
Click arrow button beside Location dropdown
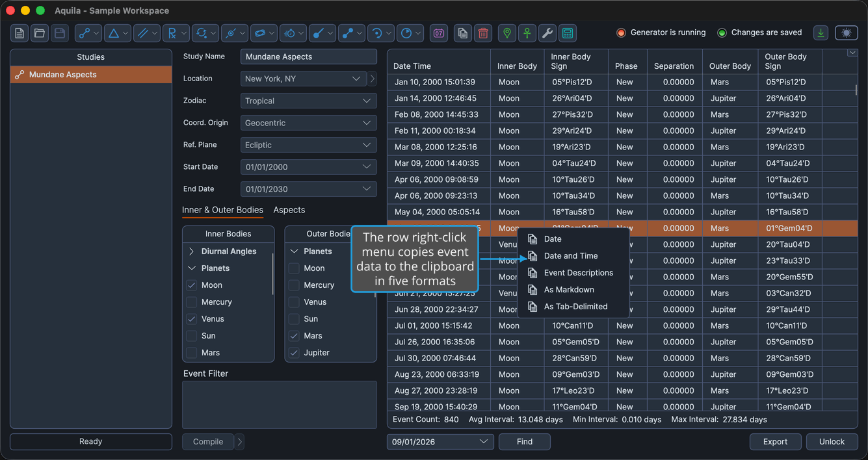pos(373,79)
